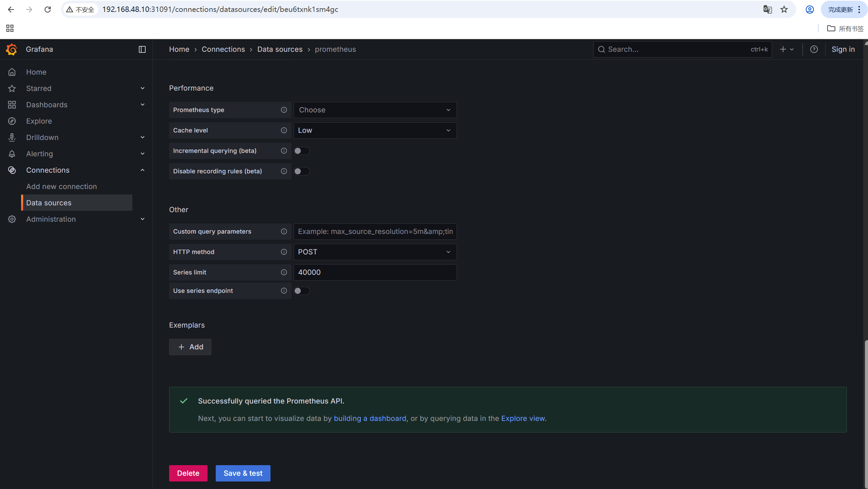Open the browser profile icon
Screen dimensions: 868x489
pyautogui.click(x=810, y=10)
